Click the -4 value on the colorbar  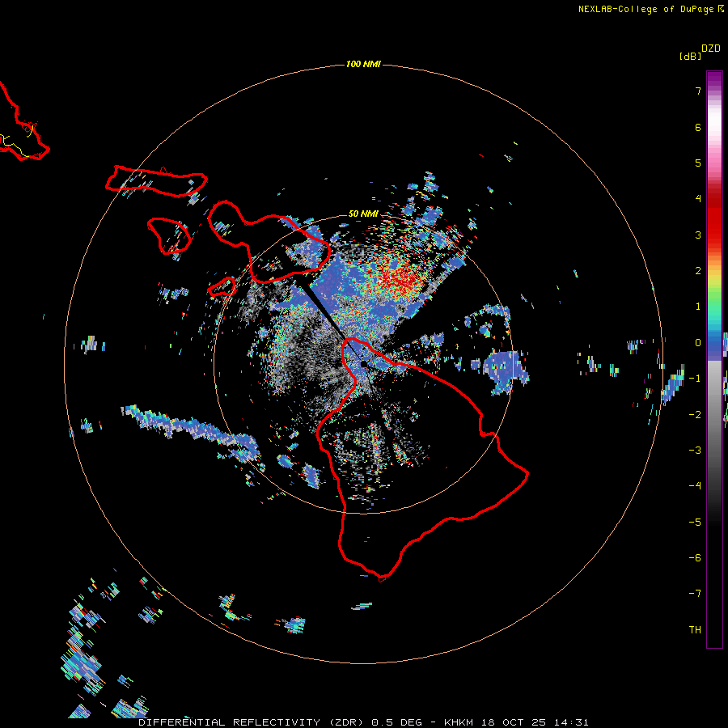pos(695,486)
